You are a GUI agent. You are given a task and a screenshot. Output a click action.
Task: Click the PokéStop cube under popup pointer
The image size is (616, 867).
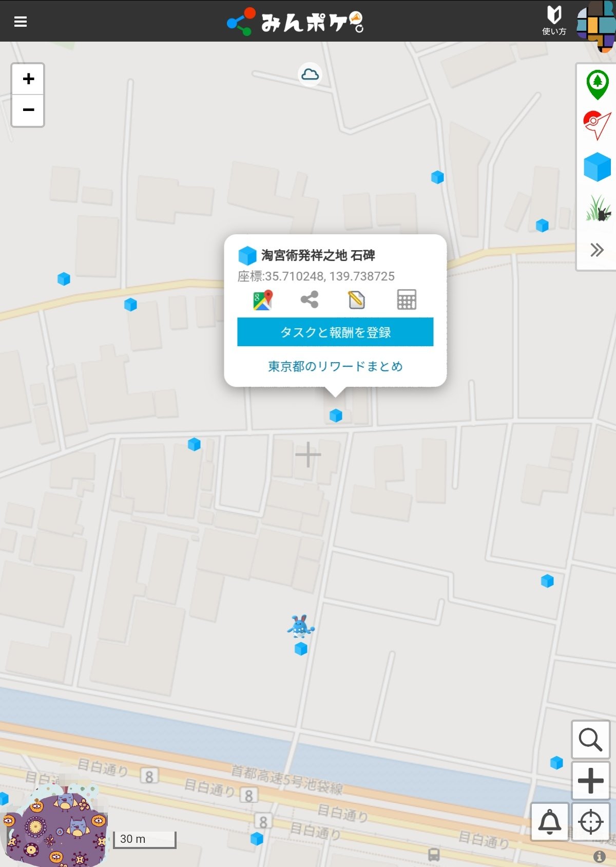336,416
